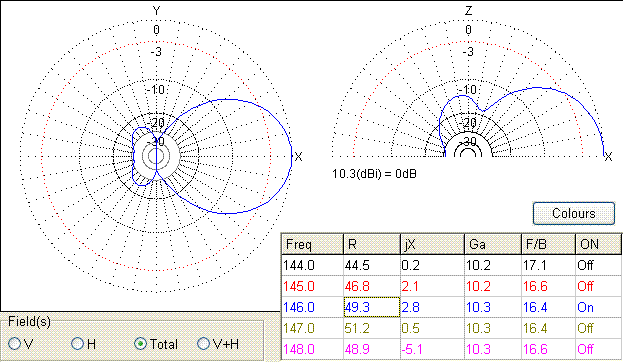Click the 10.3(dBi) = 0dB gain label
623x362 pixels.
[374, 174]
